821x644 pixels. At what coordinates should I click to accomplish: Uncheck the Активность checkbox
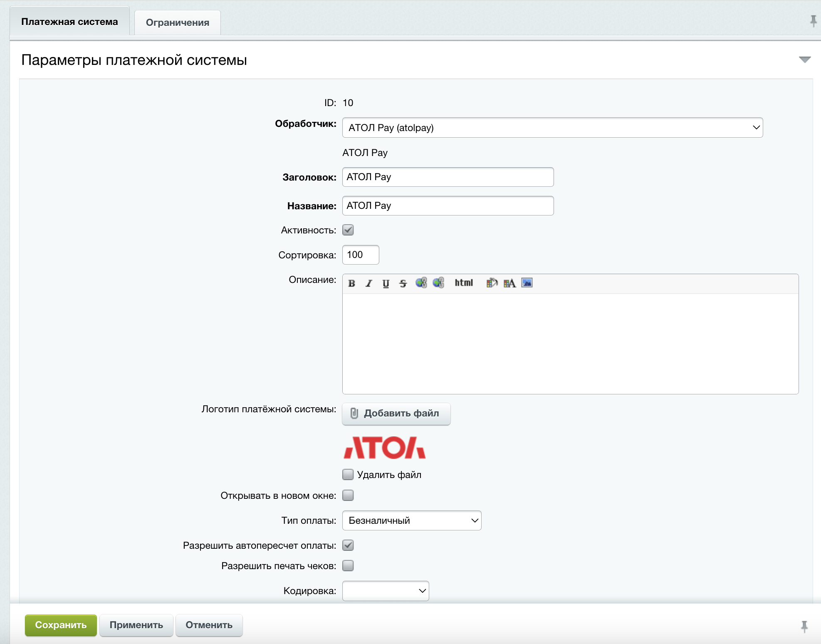coord(348,230)
